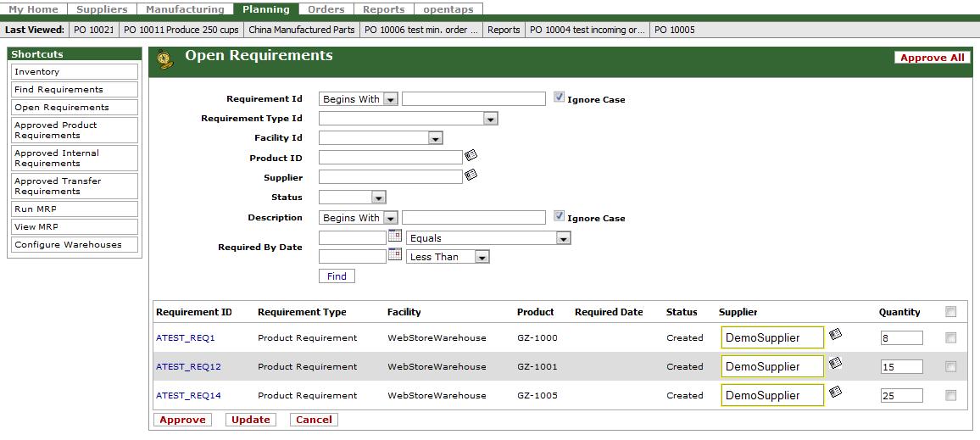Click the Cancel button
980x440 pixels.
[314, 420]
